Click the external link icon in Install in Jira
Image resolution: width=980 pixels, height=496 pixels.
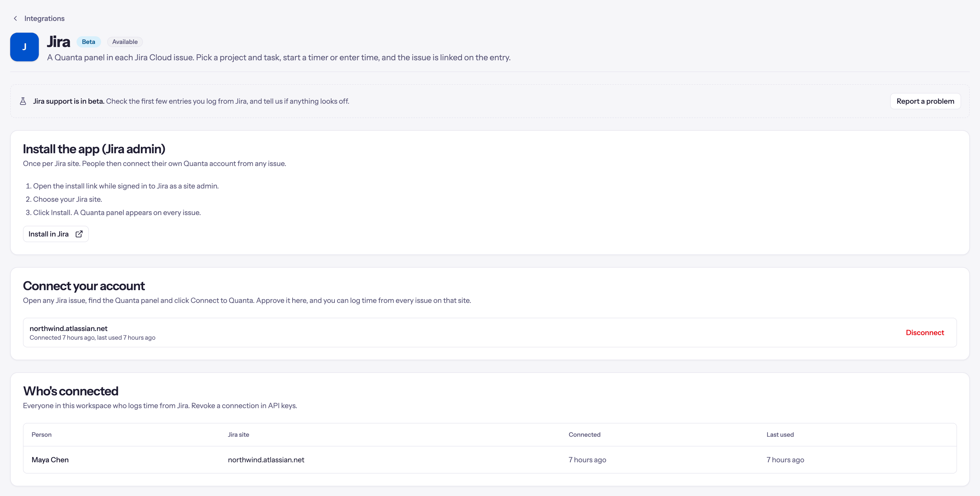[x=79, y=234]
